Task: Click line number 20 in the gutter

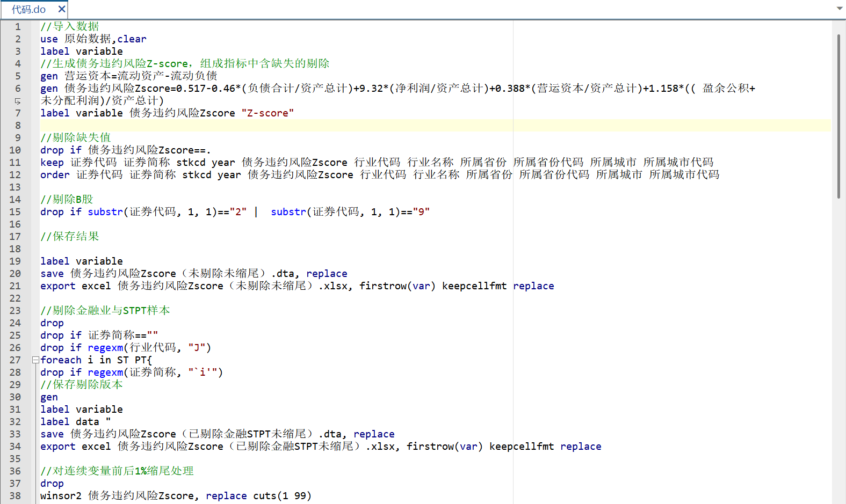Action: (x=15, y=274)
